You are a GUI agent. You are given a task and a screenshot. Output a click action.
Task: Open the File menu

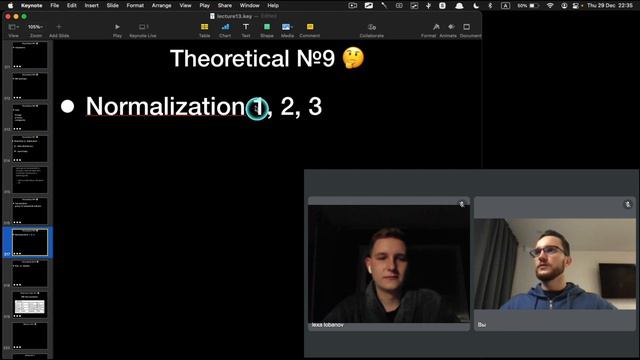point(55,5)
